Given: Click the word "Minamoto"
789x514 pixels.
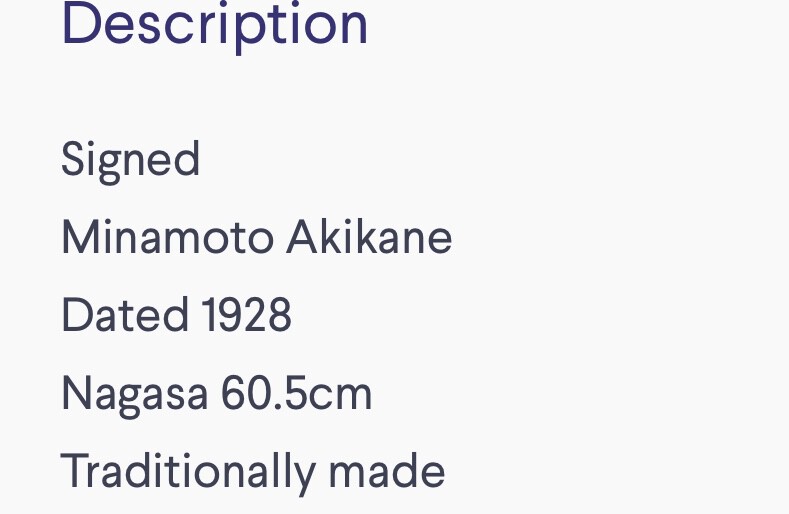Looking at the screenshot, I should (x=167, y=238).
